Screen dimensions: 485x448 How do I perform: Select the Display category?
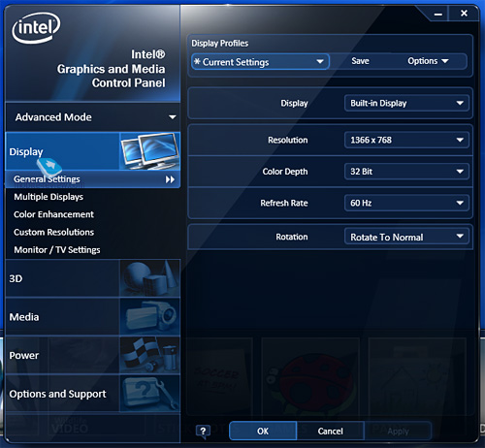(x=92, y=151)
